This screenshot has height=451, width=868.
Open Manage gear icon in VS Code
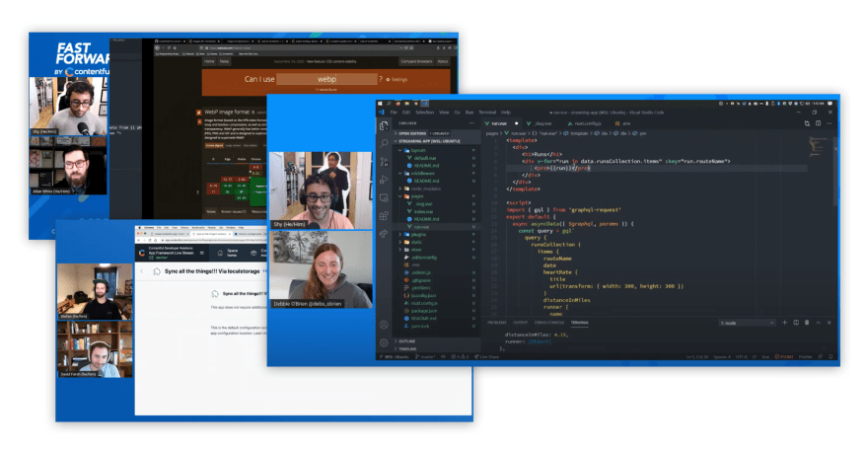click(384, 342)
